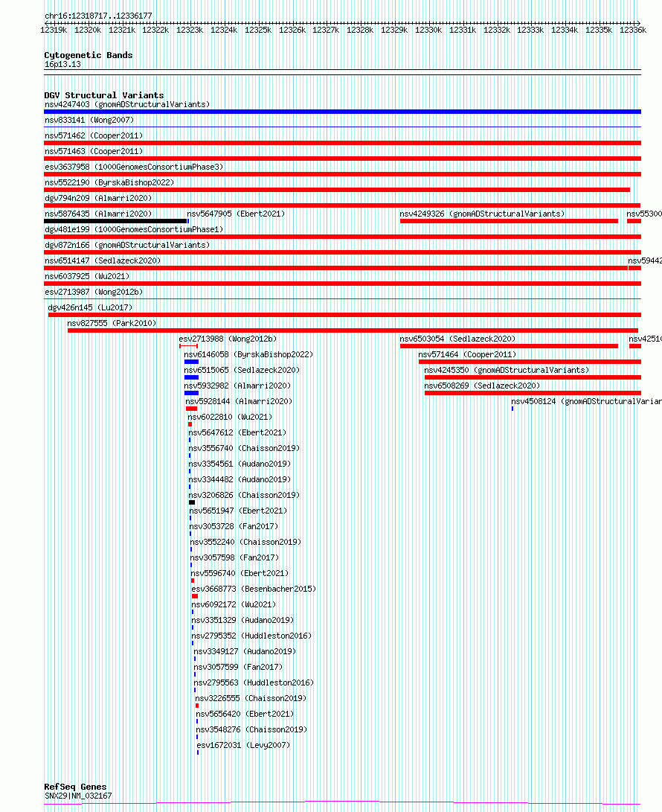
Task: Select nsv3057598 (Fan2017) label
Action: (x=234, y=557)
